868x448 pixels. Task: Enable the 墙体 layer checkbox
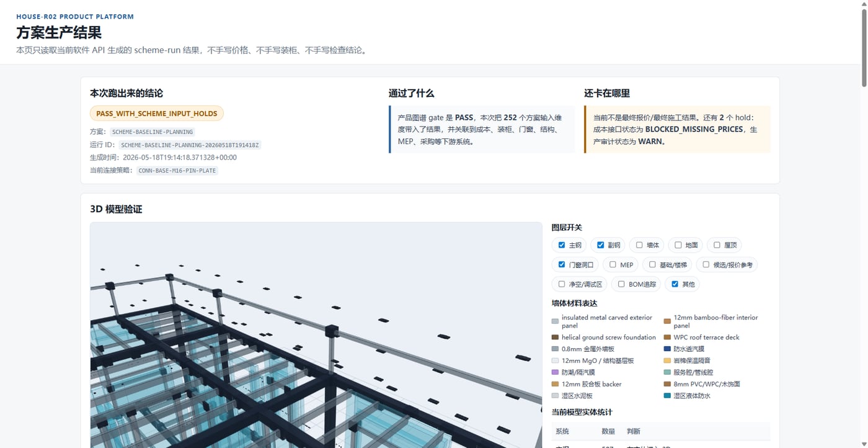pos(639,245)
